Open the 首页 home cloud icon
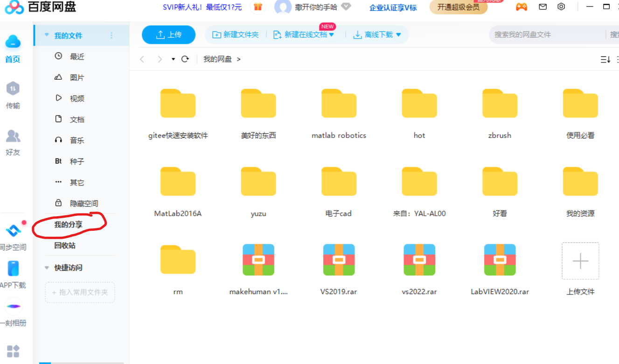 tap(13, 41)
